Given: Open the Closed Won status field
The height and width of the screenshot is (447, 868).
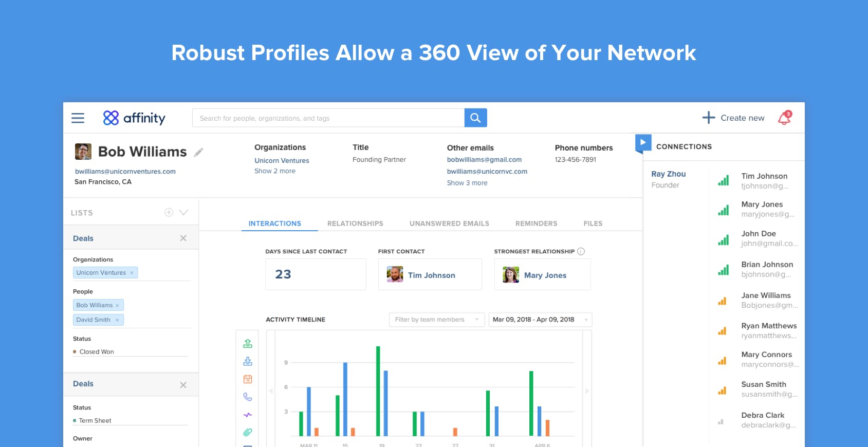Looking at the screenshot, I should point(131,352).
